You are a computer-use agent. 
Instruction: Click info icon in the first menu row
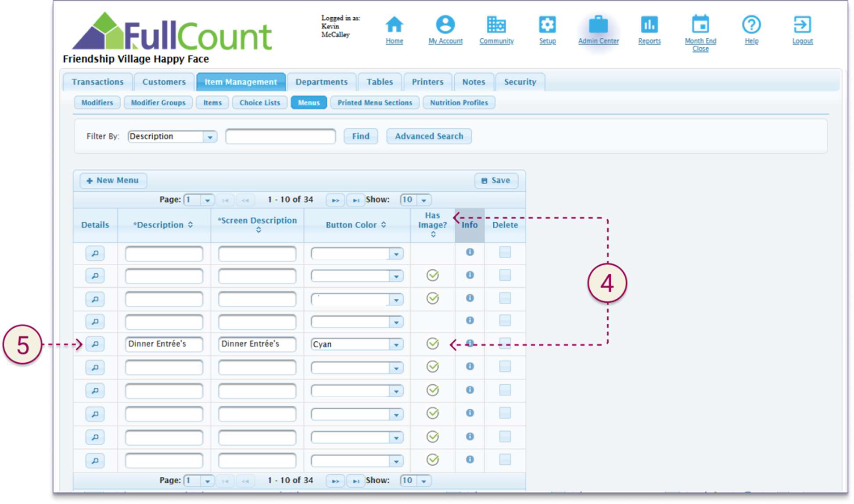click(x=470, y=252)
